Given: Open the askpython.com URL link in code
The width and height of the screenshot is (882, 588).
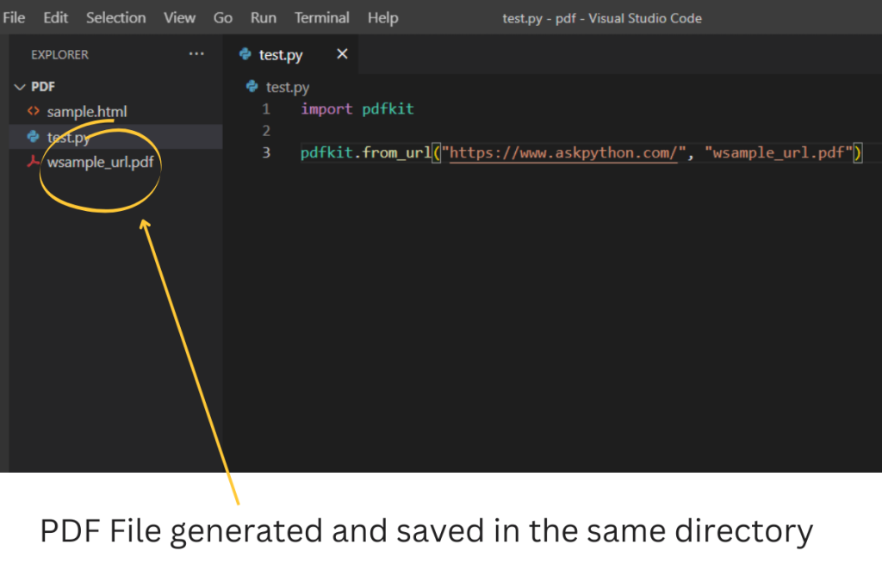Looking at the screenshot, I should 563,153.
